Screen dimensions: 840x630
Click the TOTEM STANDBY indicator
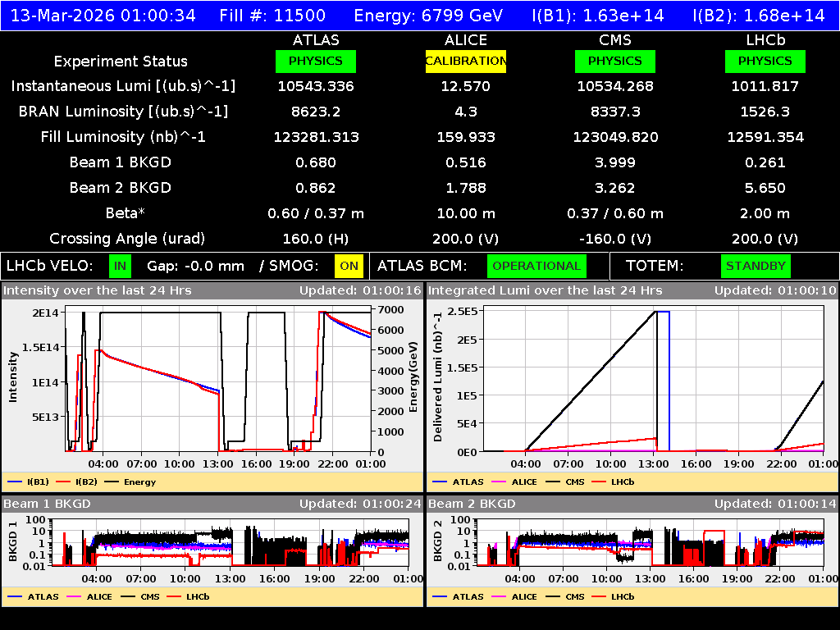[x=755, y=266]
